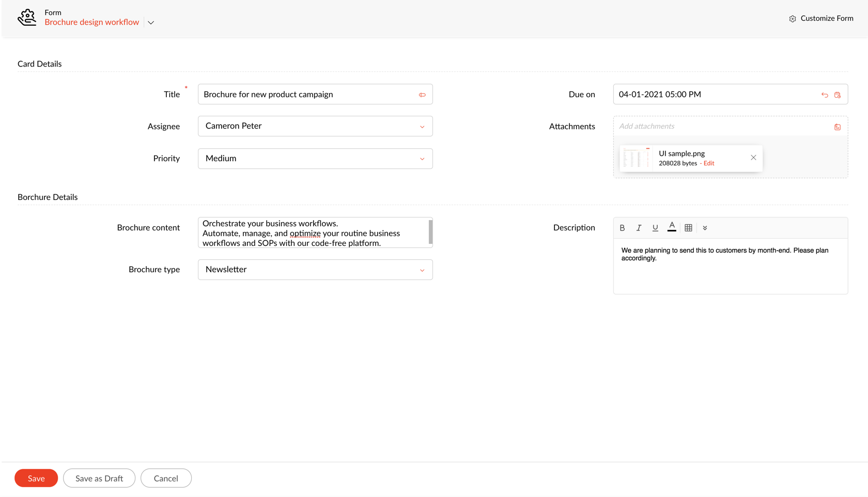Viewport: 868px width, 497px height.
Task: Click the UI sample.png thumbnail
Action: pos(637,158)
